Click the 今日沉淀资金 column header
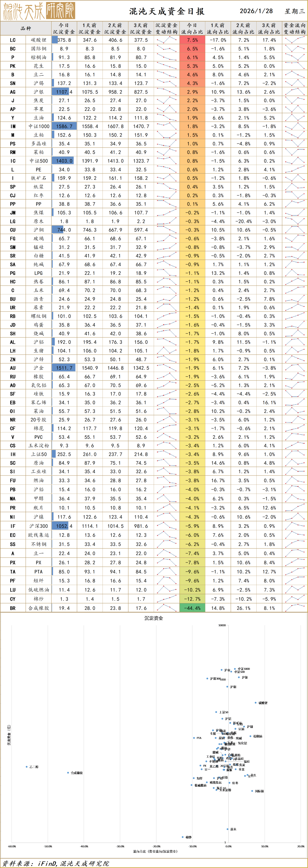The width and height of the screenshot is (308, 868). click(64, 29)
